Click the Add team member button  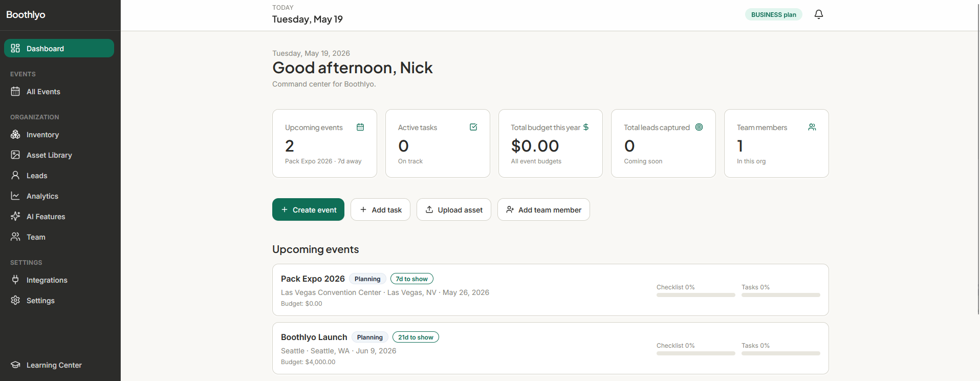(x=543, y=209)
